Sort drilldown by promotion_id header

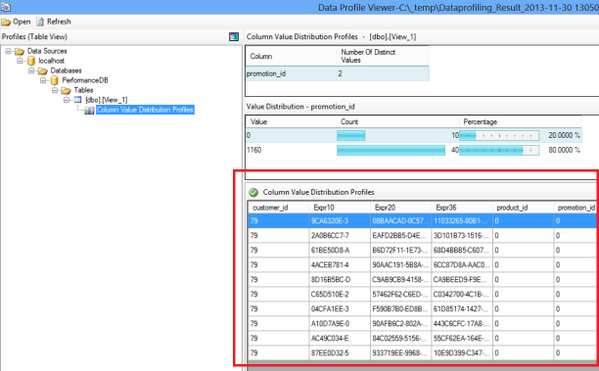[x=576, y=207]
